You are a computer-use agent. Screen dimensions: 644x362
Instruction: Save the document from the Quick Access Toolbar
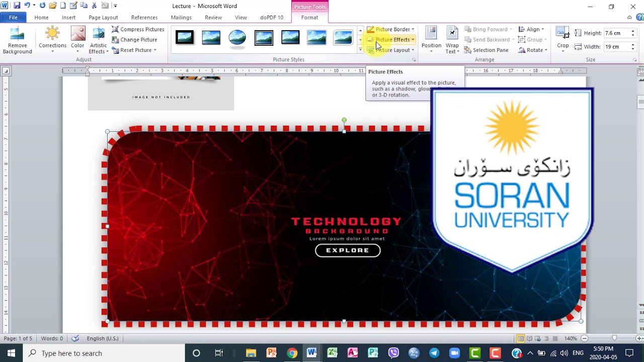click(17, 6)
